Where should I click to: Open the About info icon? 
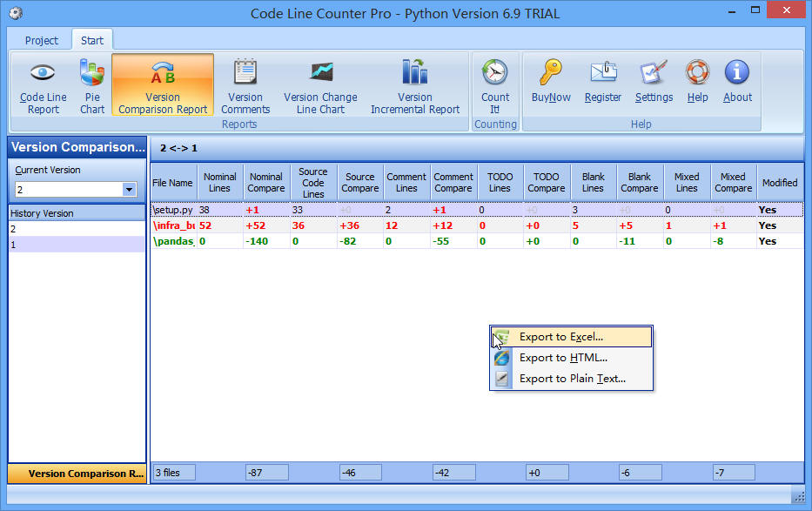737,72
